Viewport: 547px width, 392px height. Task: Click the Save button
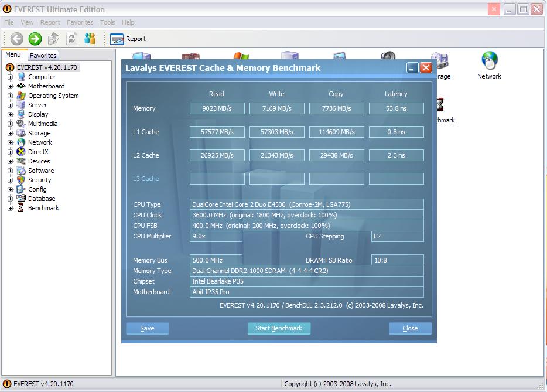(147, 329)
